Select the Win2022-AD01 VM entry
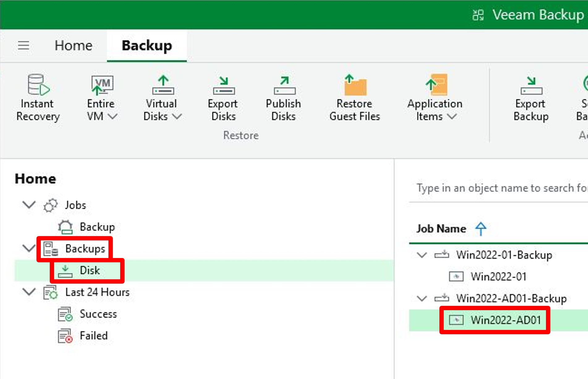 click(x=506, y=320)
